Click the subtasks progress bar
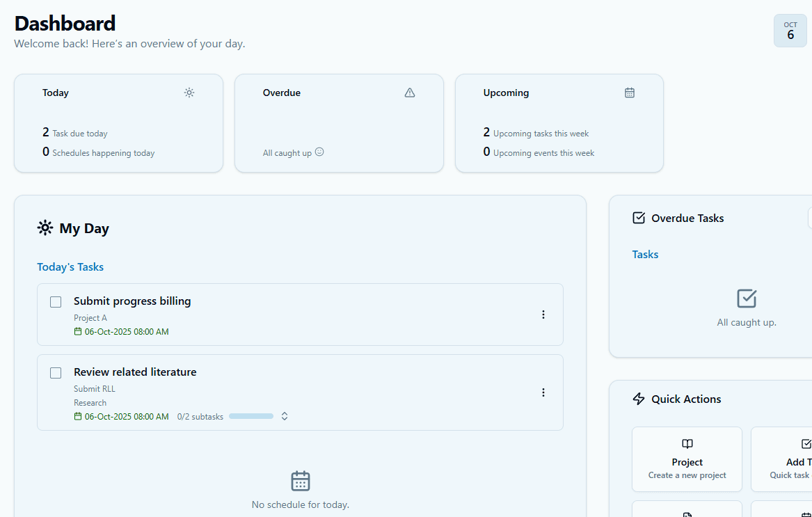The width and height of the screenshot is (812, 517). click(251, 416)
